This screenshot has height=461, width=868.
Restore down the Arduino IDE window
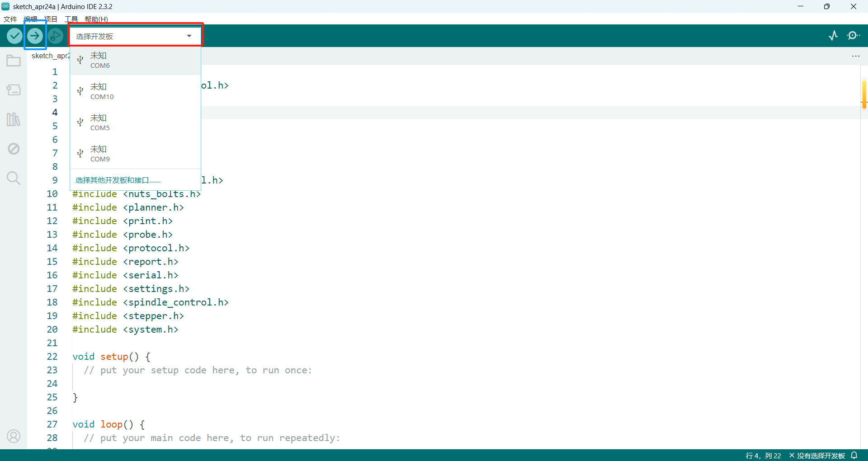[827, 6]
